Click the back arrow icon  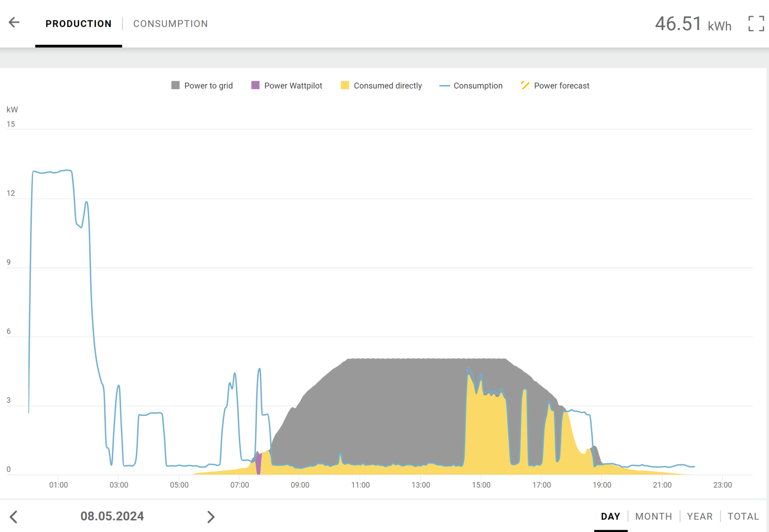[x=14, y=23]
